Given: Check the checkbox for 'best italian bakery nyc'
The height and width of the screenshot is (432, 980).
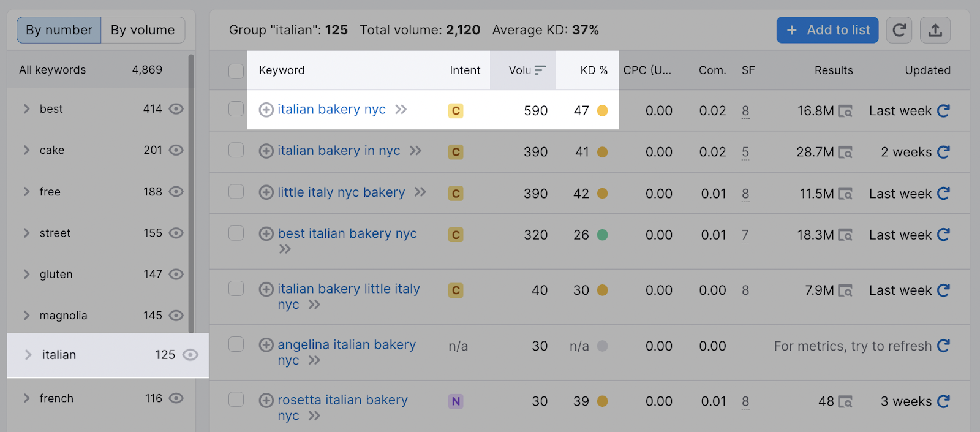Looking at the screenshot, I should pos(236,234).
